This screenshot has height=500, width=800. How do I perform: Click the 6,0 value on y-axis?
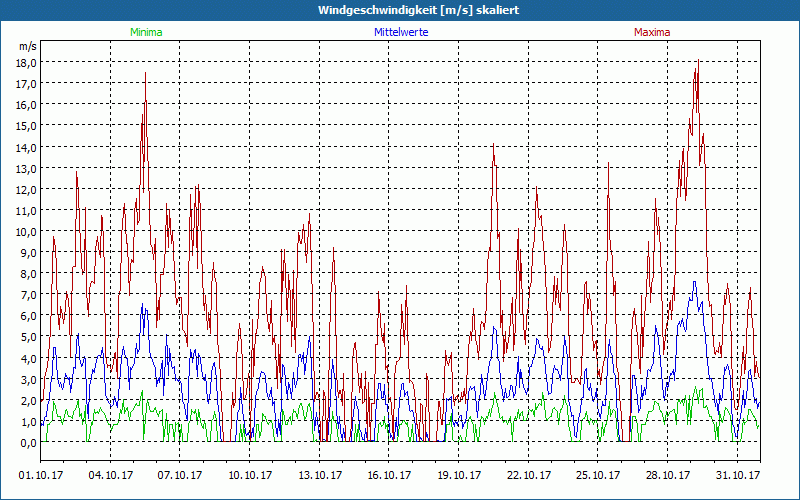pyautogui.click(x=30, y=316)
